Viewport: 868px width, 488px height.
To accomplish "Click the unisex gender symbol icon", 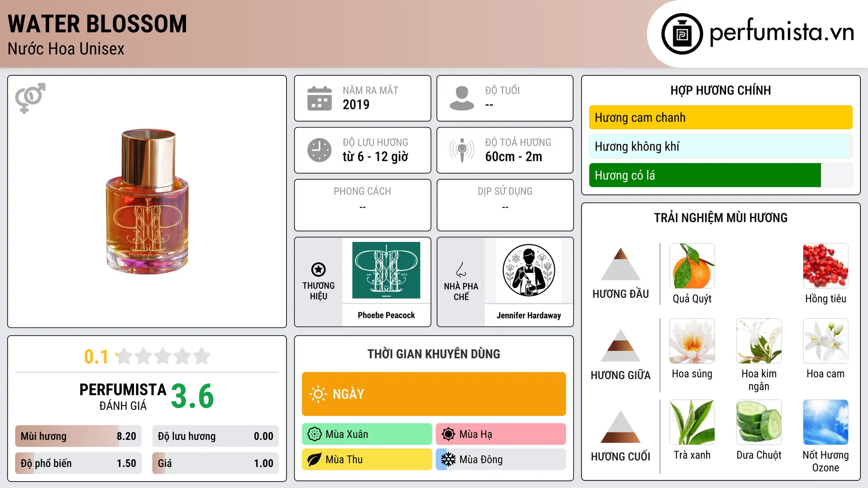I will [x=30, y=98].
